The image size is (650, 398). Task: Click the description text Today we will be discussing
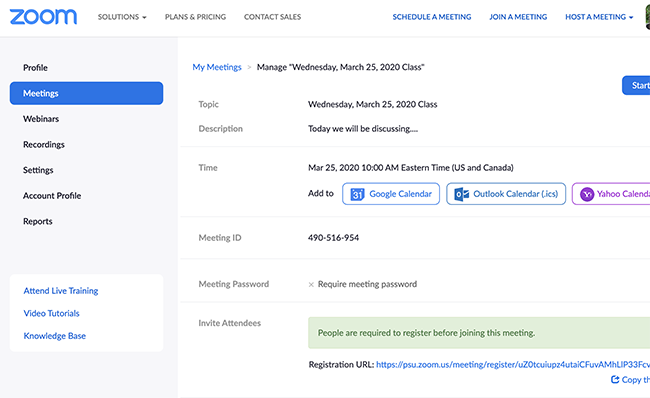click(x=363, y=129)
